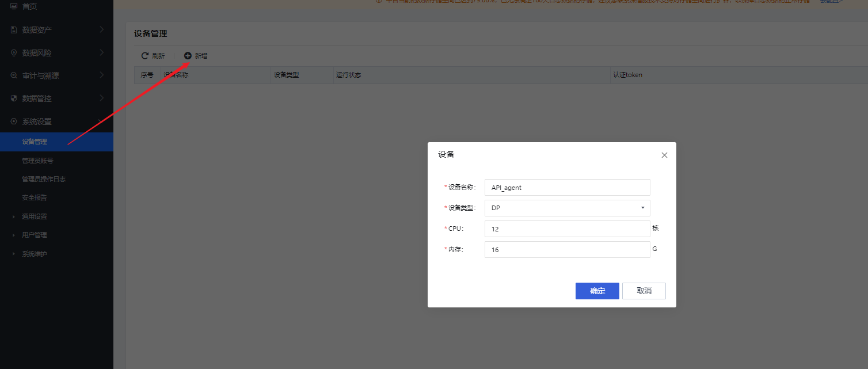Expand the 系统维护 section
Viewport: 868px width, 369px height.
click(33, 253)
